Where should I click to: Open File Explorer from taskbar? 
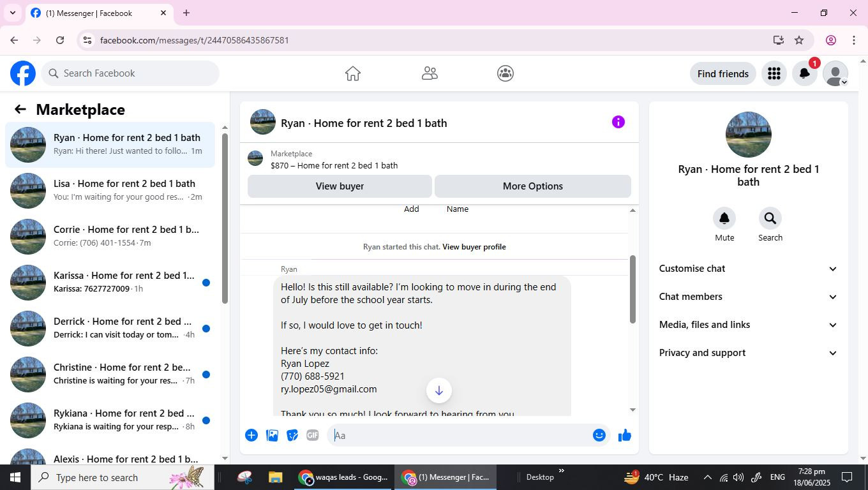coord(275,477)
